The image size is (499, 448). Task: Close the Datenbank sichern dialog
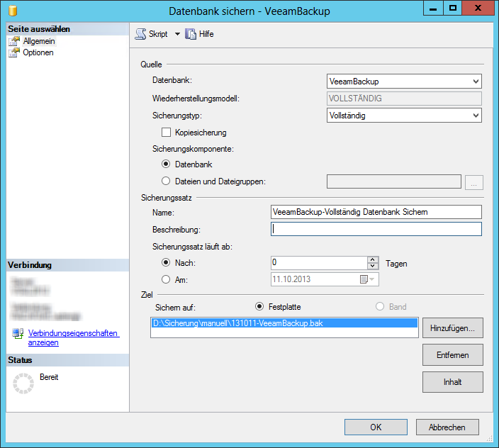[x=478, y=9]
